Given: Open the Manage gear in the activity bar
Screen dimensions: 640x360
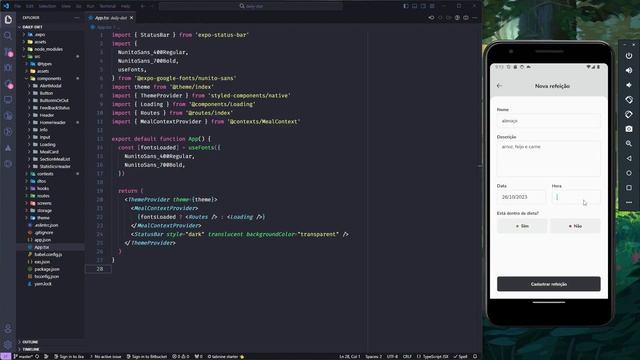Looking at the screenshot, I should (8, 344).
